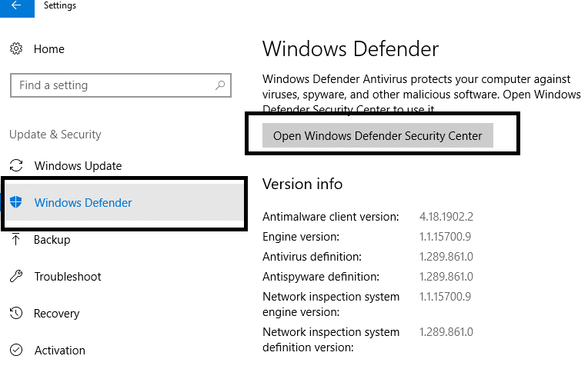Viewport: 588px width, 369px height.
Task: Click the Activation checkmark circle icon
Action: coord(16,351)
